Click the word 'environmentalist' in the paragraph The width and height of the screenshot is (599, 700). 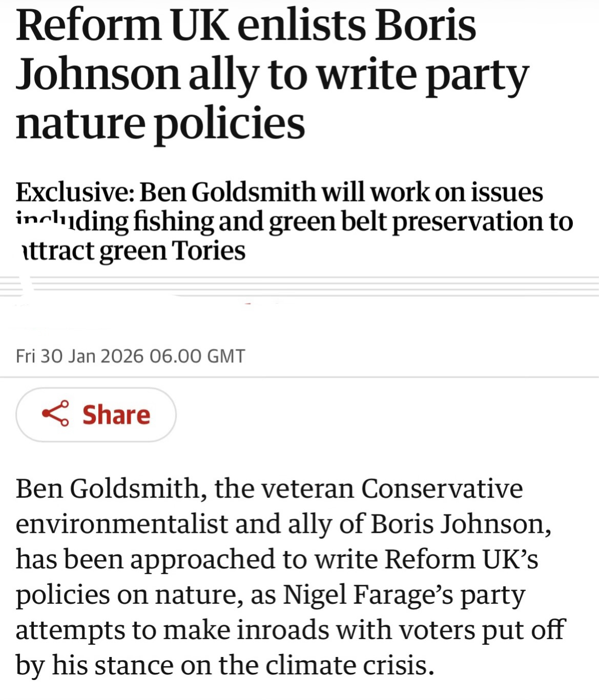(x=121, y=523)
